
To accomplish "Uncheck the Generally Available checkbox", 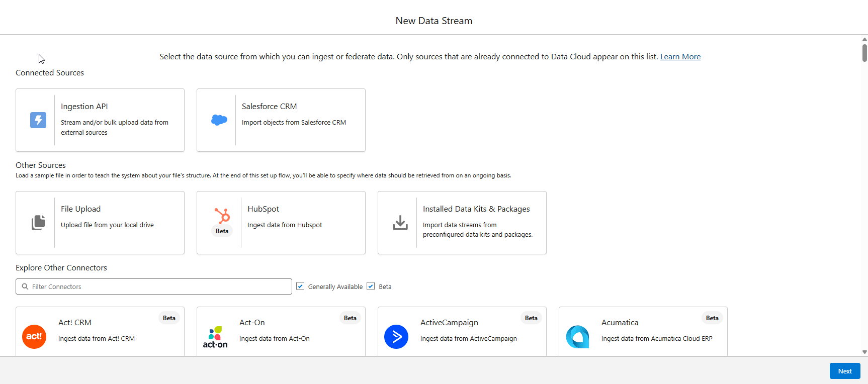I will click(300, 286).
